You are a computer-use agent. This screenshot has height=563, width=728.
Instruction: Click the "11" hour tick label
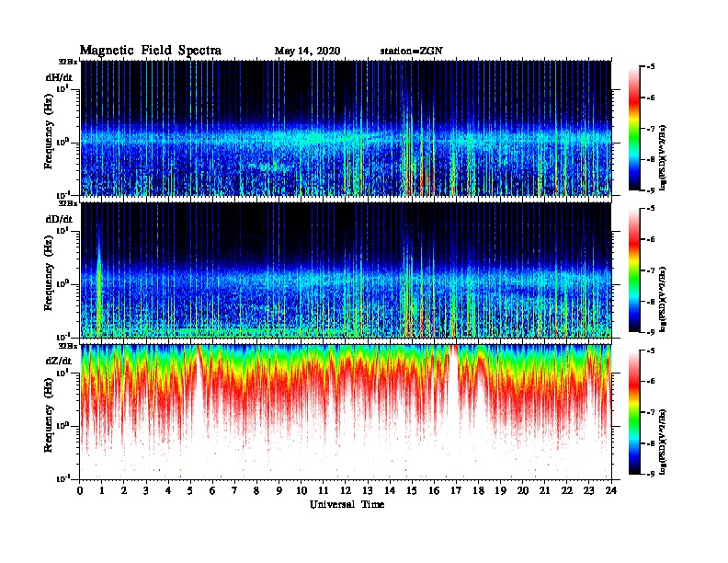coord(324,491)
